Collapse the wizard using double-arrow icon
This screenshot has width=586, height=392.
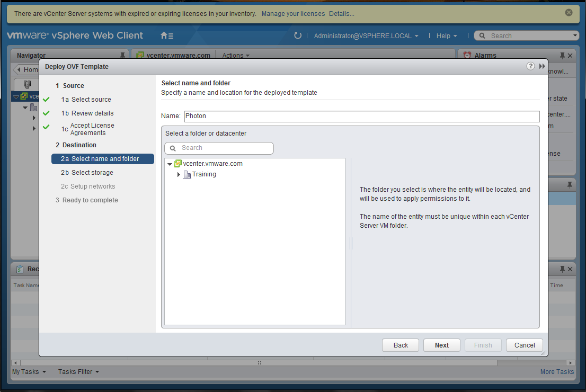542,66
